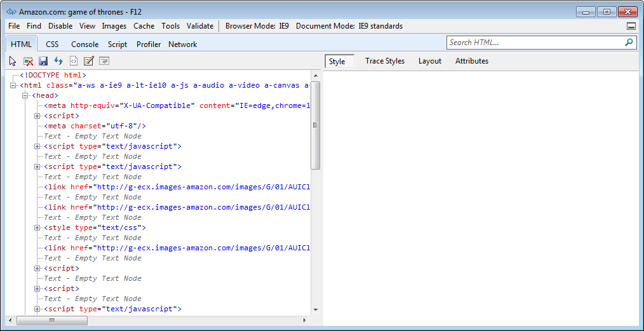Click the refresh blue arrows icon
The width and height of the screenshot is (644, 331).
click(58, 61)
